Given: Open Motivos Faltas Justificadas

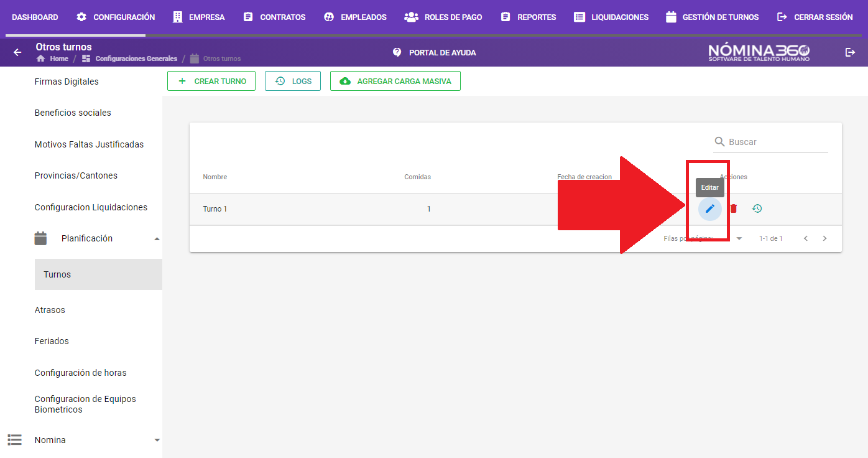Looking at the screenshot, I should coord(89,144).
